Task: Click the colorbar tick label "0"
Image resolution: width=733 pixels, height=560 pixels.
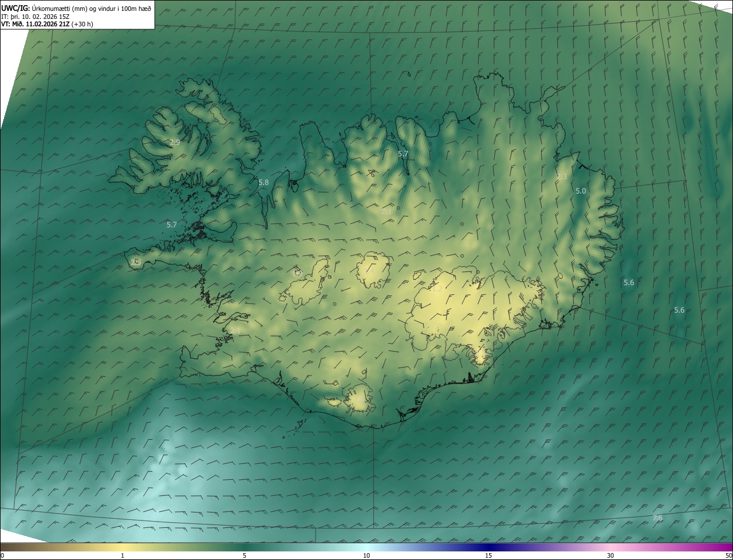Action: [x=2, y=555]
